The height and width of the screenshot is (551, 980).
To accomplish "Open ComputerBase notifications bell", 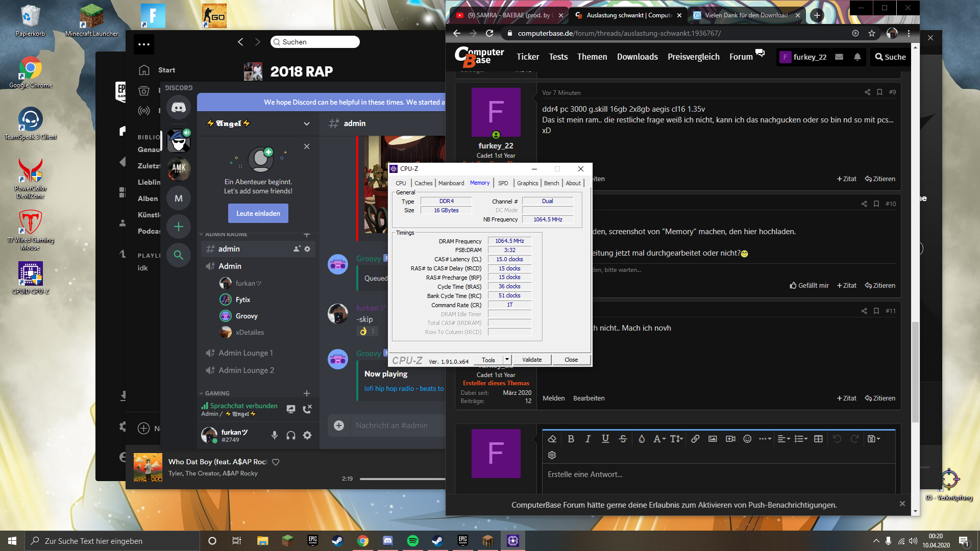I will [857, 57].
